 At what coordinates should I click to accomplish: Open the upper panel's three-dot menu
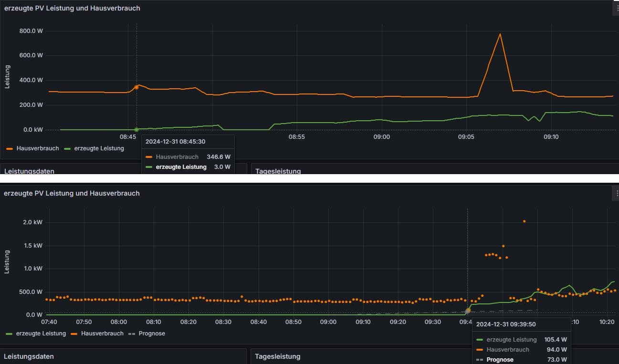tap(617, 8)
